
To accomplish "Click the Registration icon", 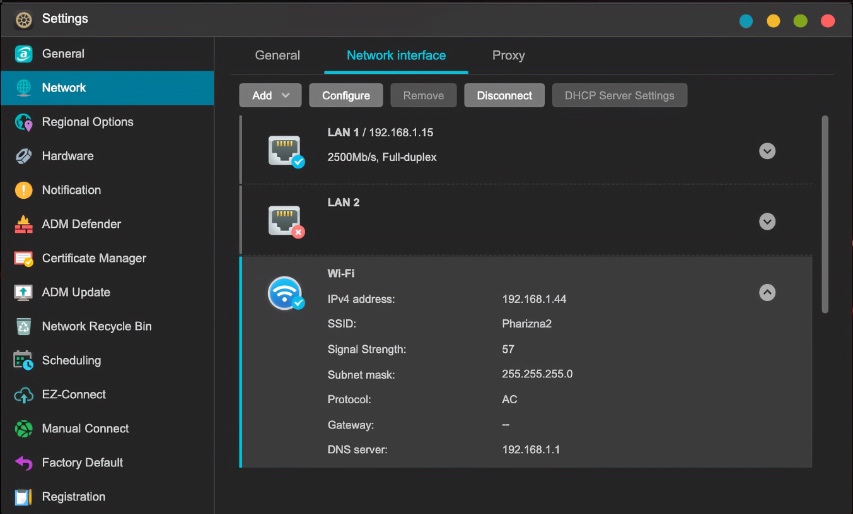I will tap(23, 497).
